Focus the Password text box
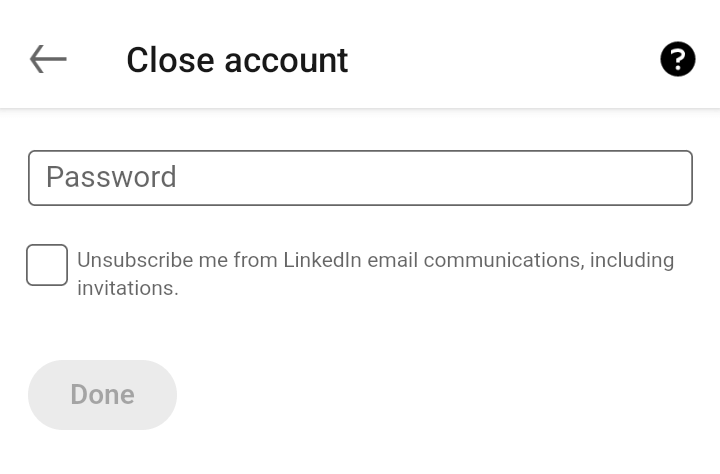The image size is (720, 474). click(x=360, y=178)
